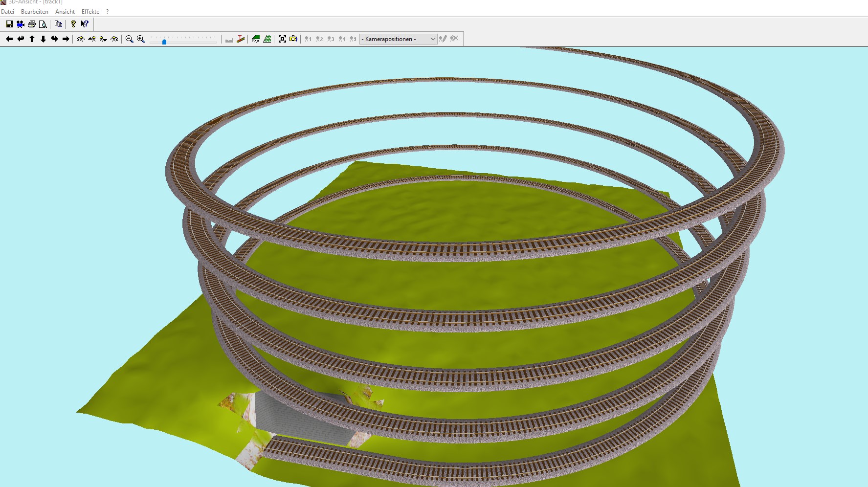
Task: Click the fullscreen view icon
Action: pyautogui.click(x=282, y=39)
